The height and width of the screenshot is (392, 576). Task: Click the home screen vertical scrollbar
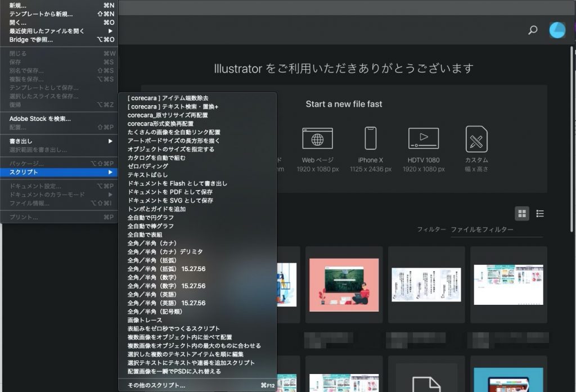coord(571,139)
